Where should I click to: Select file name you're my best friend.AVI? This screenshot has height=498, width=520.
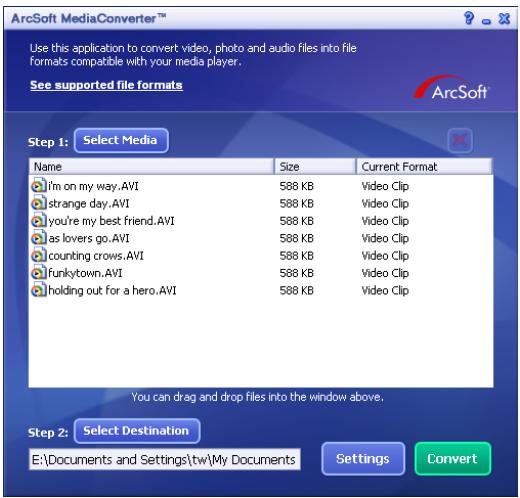tap(111, 221)
